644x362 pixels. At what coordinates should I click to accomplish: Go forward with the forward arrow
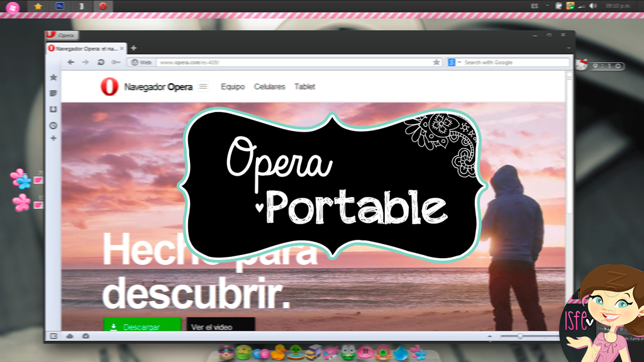86,62
